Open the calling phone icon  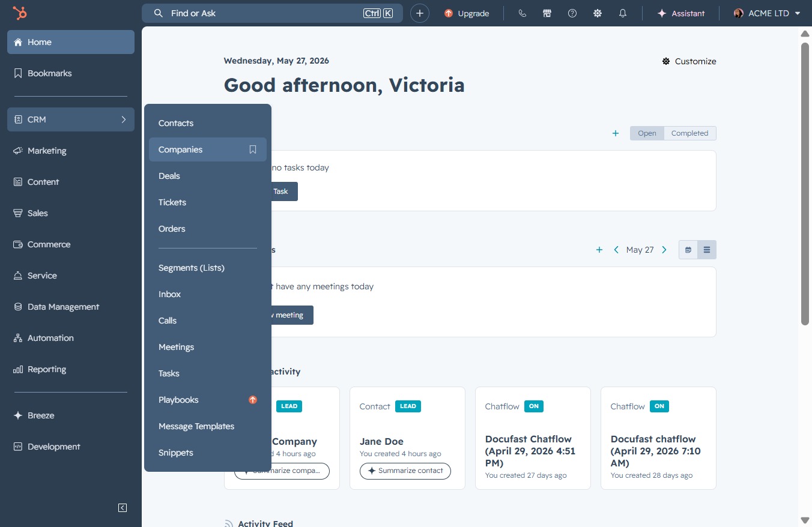tap(522, 13)
